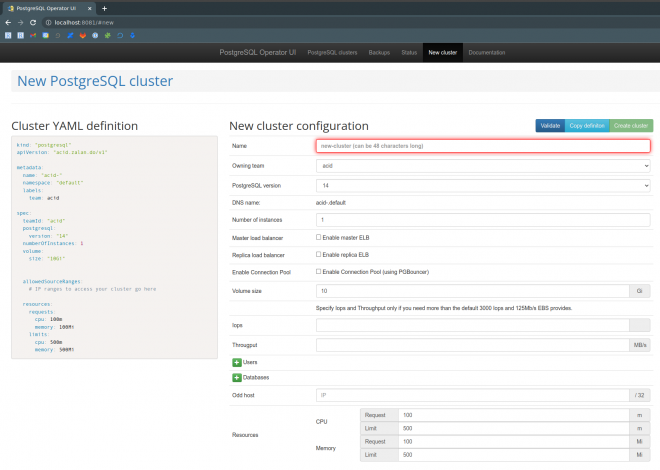The image size is (660, 470).
Task: Open the Owning team dropdown
Action: [x=483, y=165]
